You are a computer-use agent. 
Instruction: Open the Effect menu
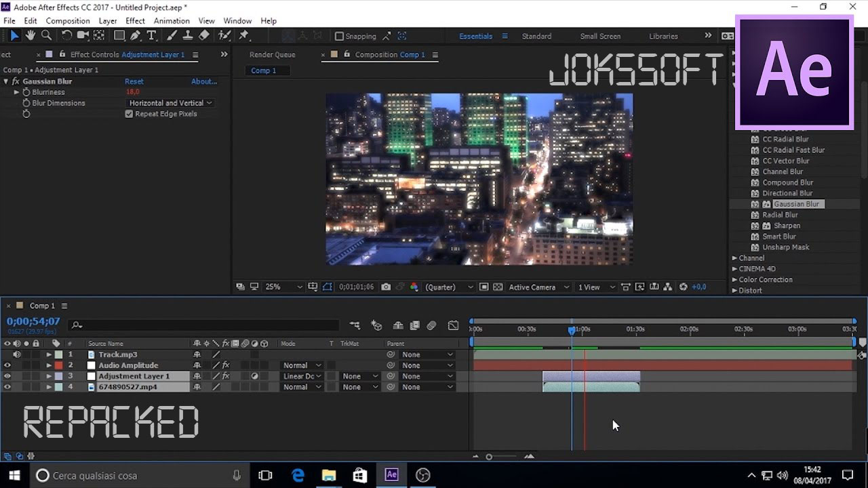click(x=135, y=20)
